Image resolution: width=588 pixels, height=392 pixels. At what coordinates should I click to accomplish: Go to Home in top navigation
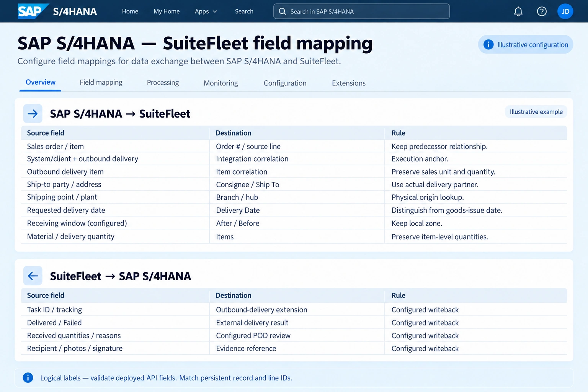(x=130, y=11)
